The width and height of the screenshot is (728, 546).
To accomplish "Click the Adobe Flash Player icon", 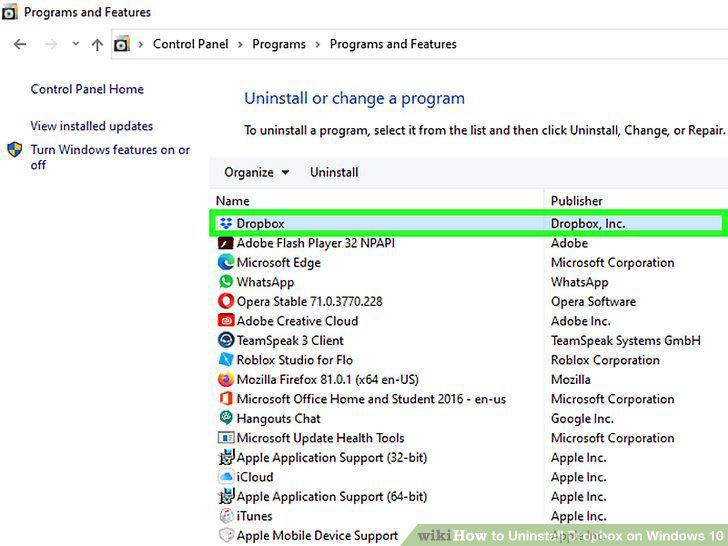I will pos(226,243).
